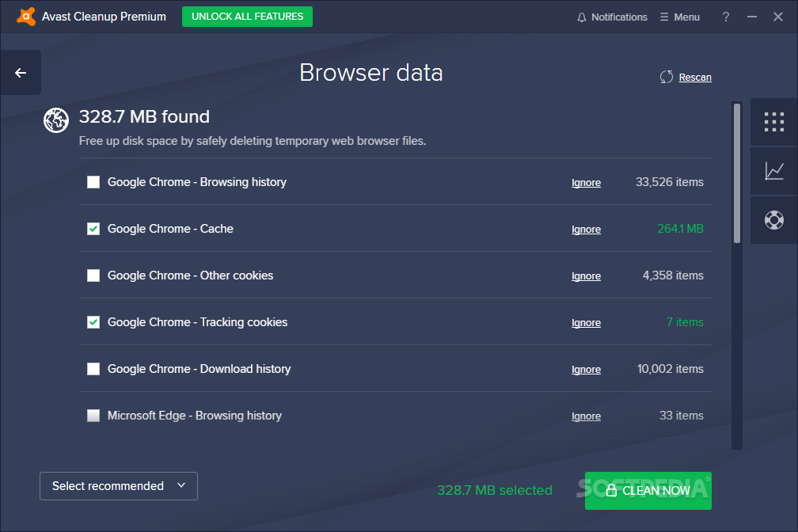Ignore Google Chrome Browsing history
The image size is (798, 532).
[x=586, y=183]
